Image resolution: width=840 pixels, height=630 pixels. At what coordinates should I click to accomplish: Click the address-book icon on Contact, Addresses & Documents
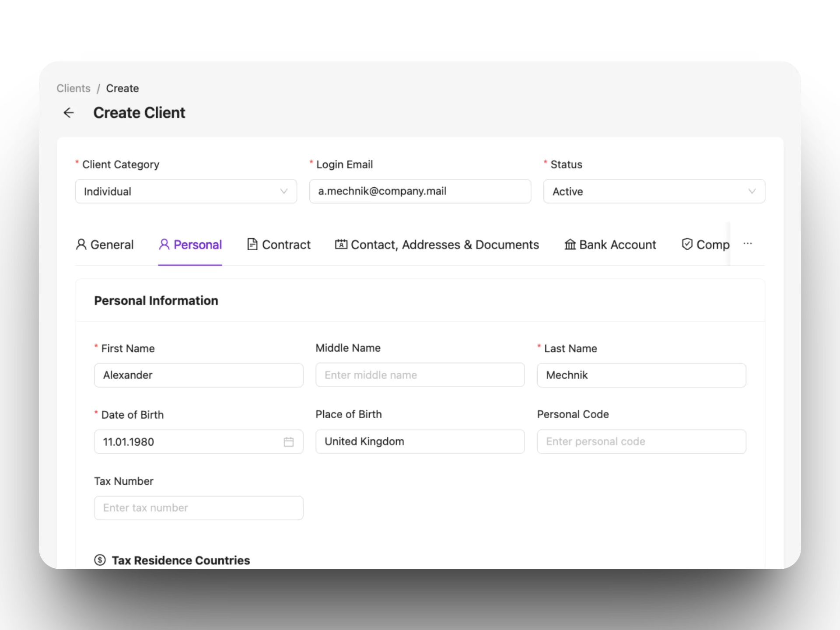(341, 245)
